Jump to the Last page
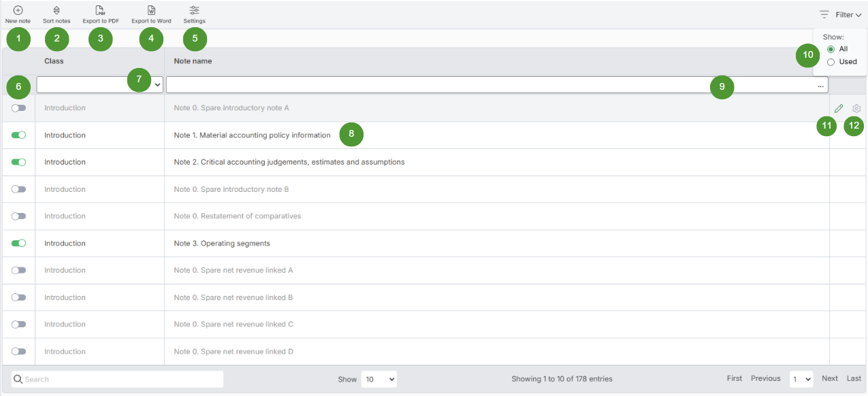 (854, 378)
